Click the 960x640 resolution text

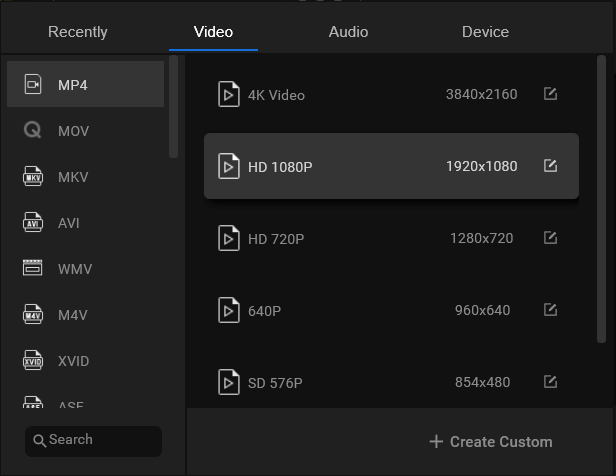(482, 310)
